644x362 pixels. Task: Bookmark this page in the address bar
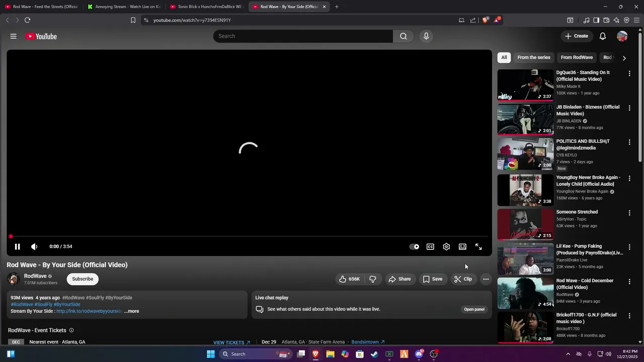click(x=133, y=20)
